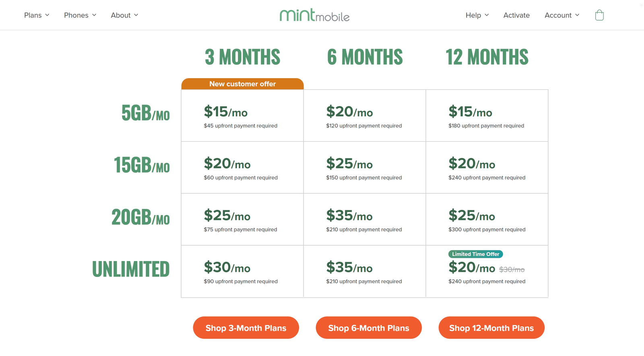This screenshot has width=644, height=356.
Task: Click Shop 12-Month Plans button
Action: [491, 328]
